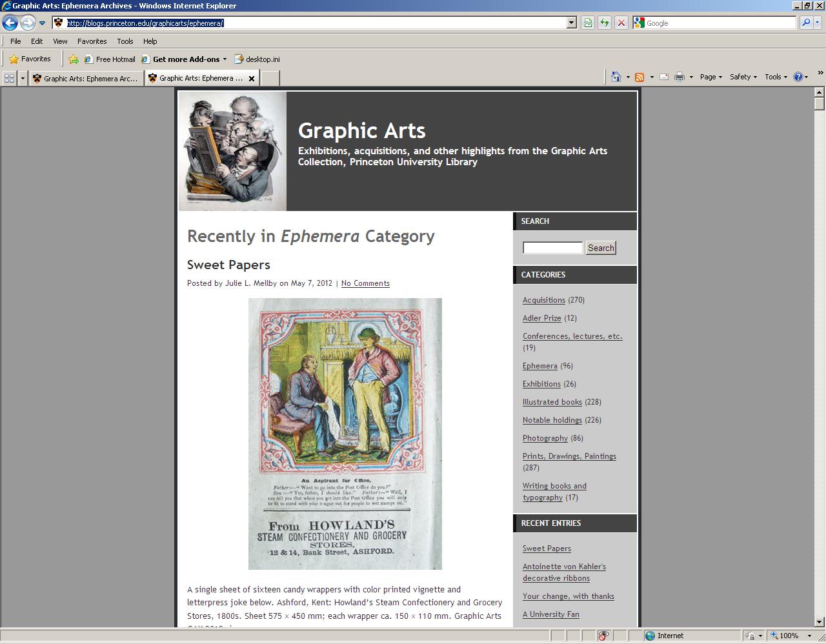Open A University Fan entry
Image resolution: width=826 pixels, height=644 pixels.
[x=551, y=614]
